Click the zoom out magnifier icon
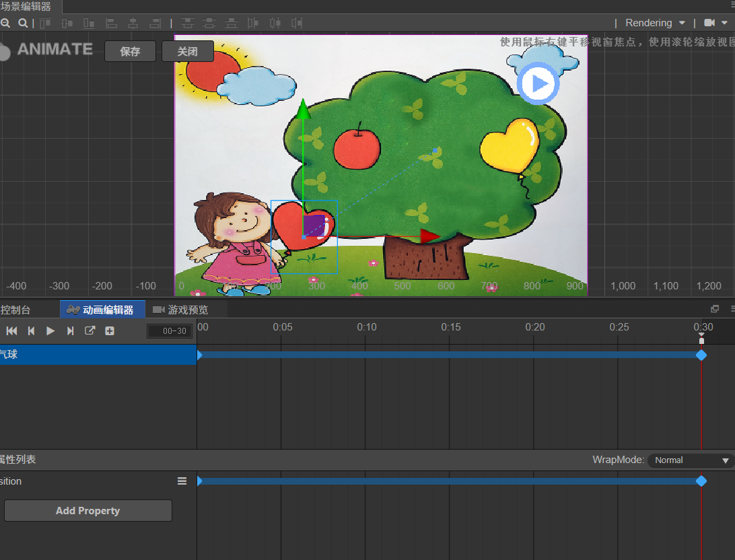This screenshot has height=560, width=735. pos(5,23)
